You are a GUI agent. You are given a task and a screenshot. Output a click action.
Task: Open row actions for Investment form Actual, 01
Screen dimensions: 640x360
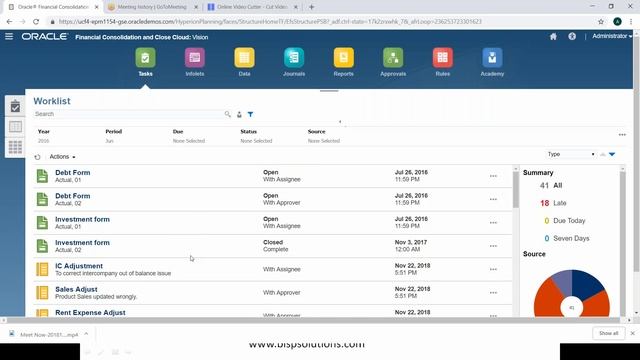pyautogui.click(x=493, y=223)
